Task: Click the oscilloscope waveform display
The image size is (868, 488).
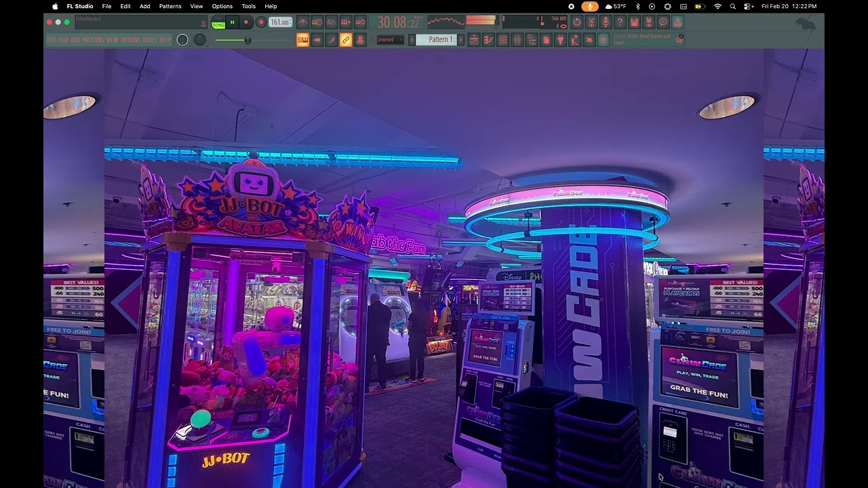Action: click(446, 22)
